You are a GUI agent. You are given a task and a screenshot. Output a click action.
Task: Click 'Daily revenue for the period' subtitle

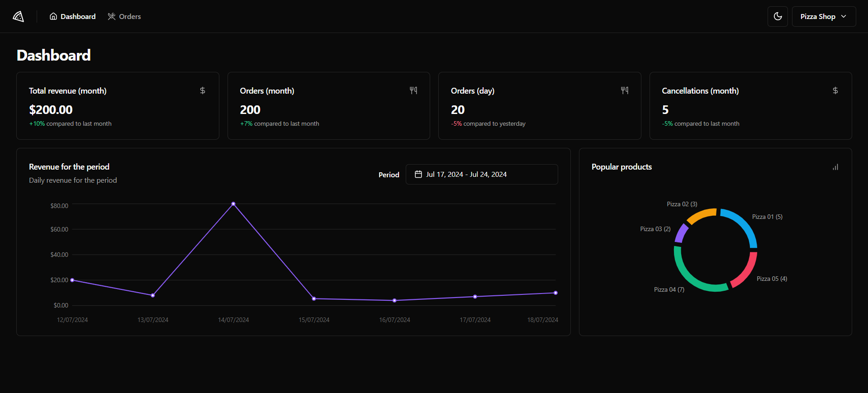point(73,180)
